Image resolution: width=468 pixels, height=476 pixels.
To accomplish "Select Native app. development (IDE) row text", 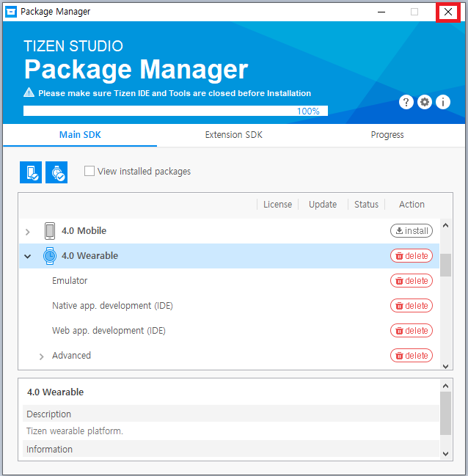I will point(112,306).
